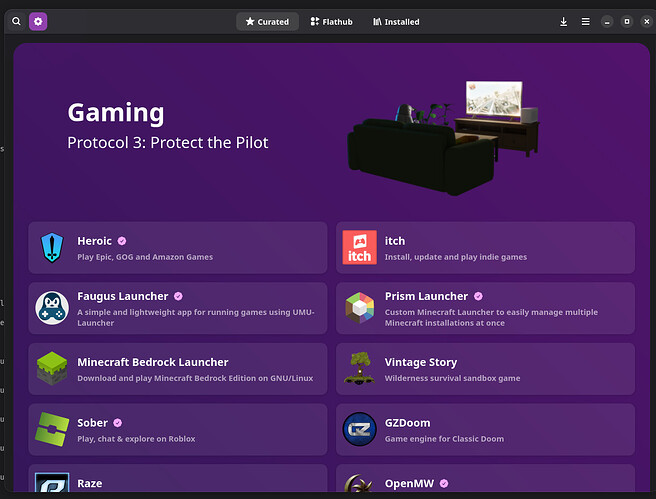The width and height of the screenshot is (656, 499).
Task: Select the GZDoom app name
Action: pos(407,423)
